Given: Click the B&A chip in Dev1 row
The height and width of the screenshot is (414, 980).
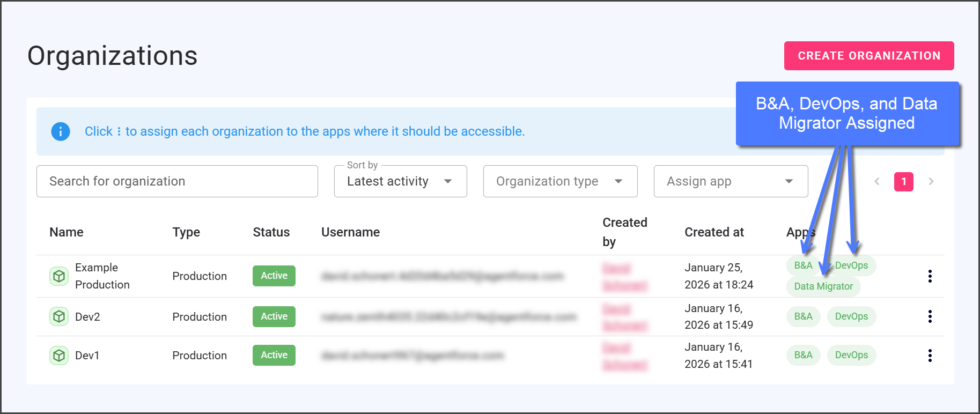Looking at the screenshot, I should point(803,355).
